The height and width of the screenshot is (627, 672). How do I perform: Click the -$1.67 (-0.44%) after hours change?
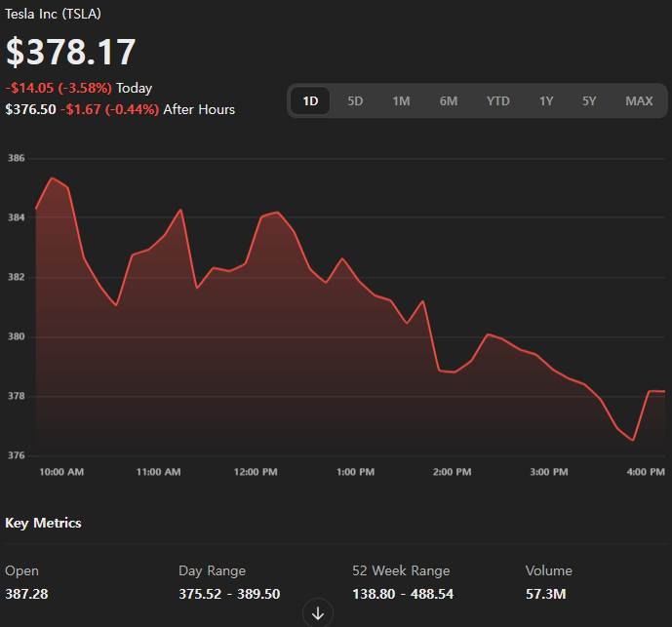point(109,109)
